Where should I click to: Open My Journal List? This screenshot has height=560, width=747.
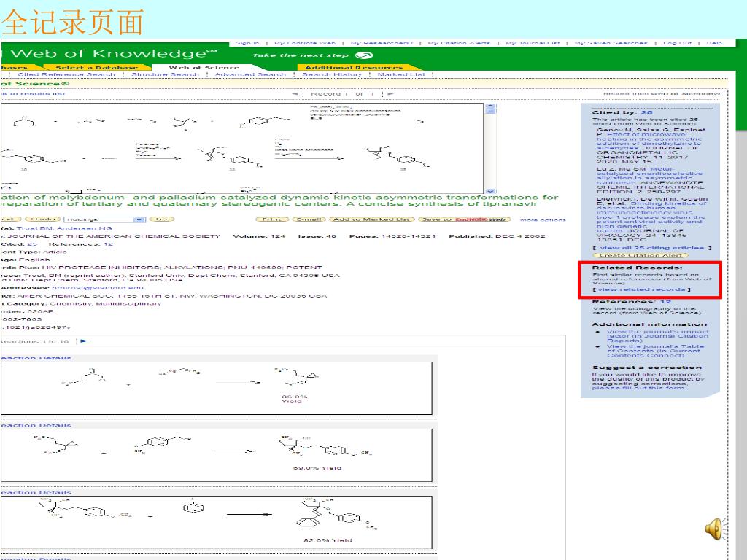(x=533, y=43)
